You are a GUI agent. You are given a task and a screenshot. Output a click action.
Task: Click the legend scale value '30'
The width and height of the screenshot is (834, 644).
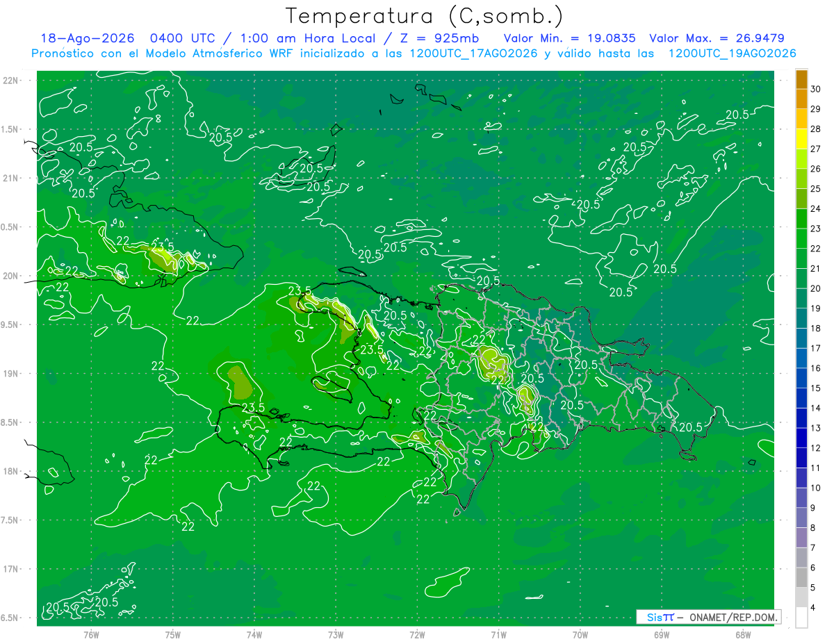click(816, 89)
